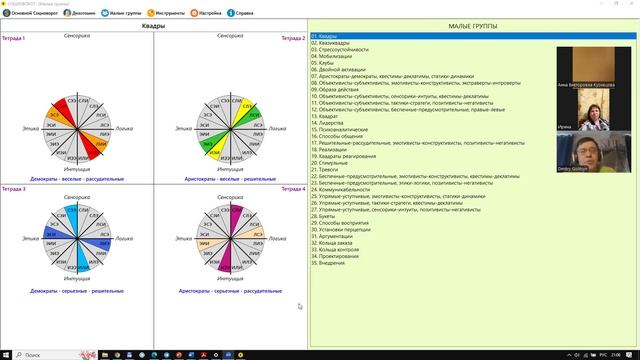Show hidden system tray icons
This screenshot has width=640, height=360.
click(569, 355)
